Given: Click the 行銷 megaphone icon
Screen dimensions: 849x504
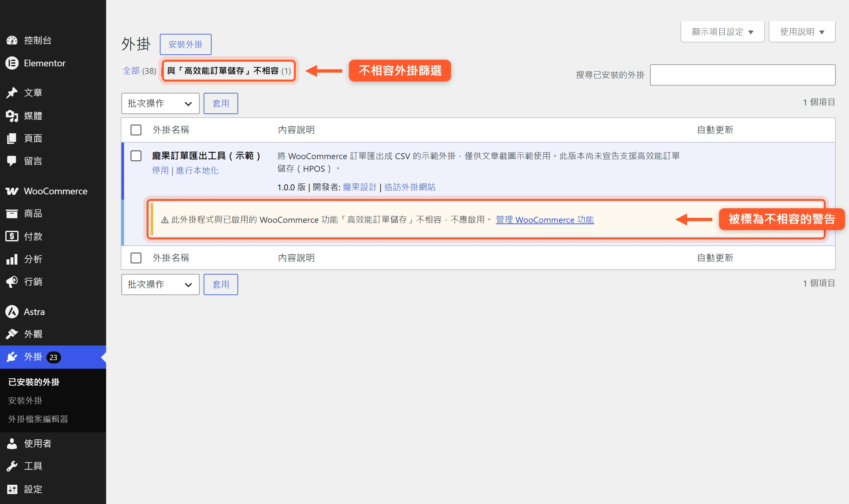Looking at the screenshot, I should pyautogui.click(x=12, y=282).
